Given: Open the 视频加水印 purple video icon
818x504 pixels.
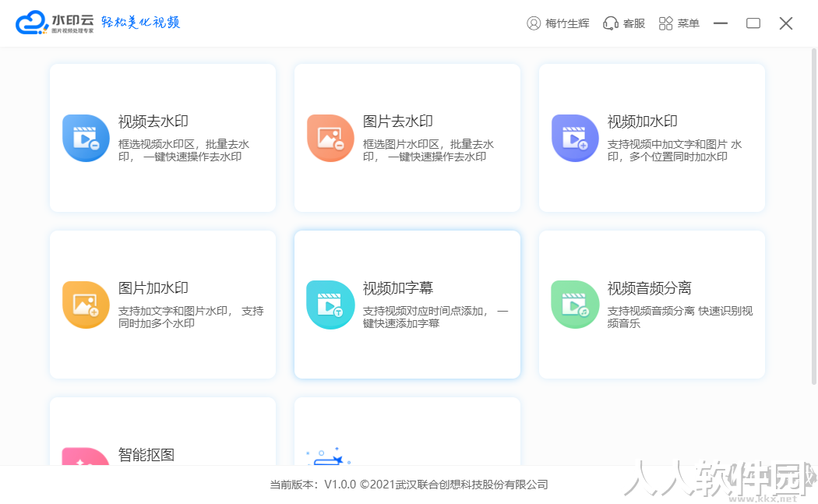Looking at the screenshot, I should click(575, 138).
